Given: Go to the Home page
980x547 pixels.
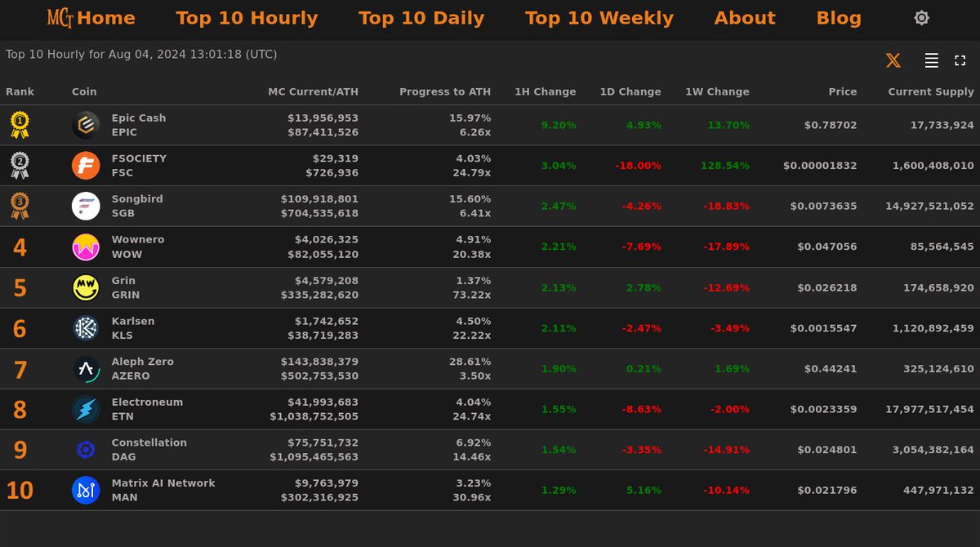Looking at the screenshot, I should (x=106, y=18).
